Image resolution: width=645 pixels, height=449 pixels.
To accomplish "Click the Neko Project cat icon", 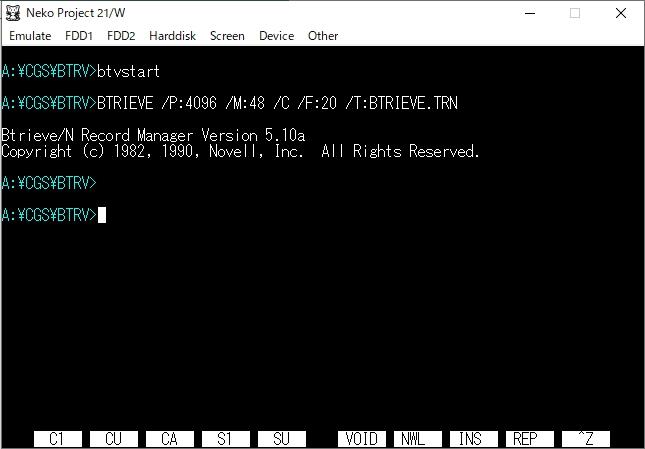I will [x=13, y=13].
